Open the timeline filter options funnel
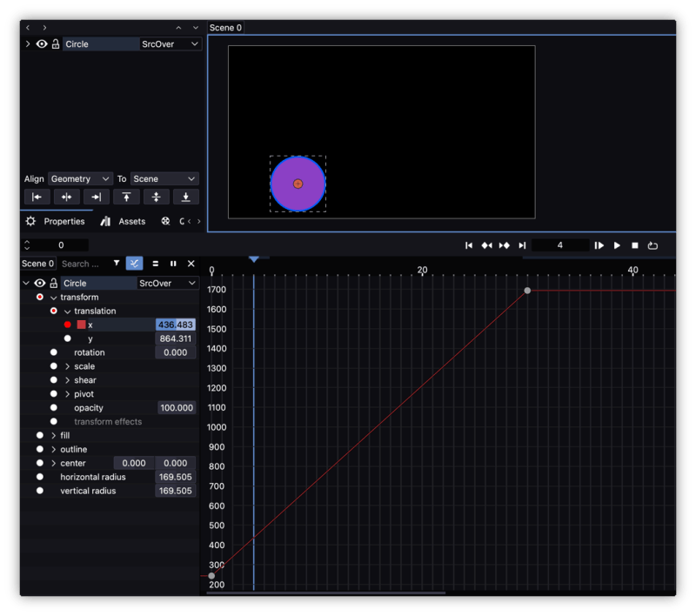Image resolution: width=696 pixels, height=616 pixels. click(x=117, y=263)
